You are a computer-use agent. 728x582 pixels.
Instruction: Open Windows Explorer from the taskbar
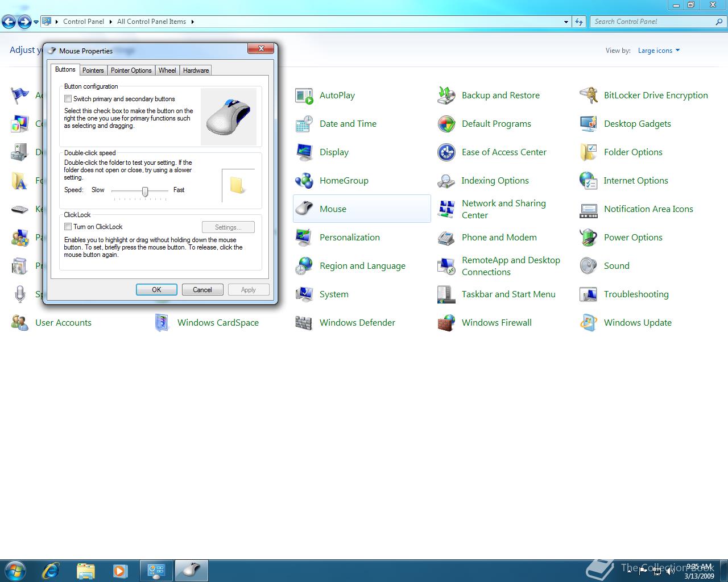(x=86, y=570)
